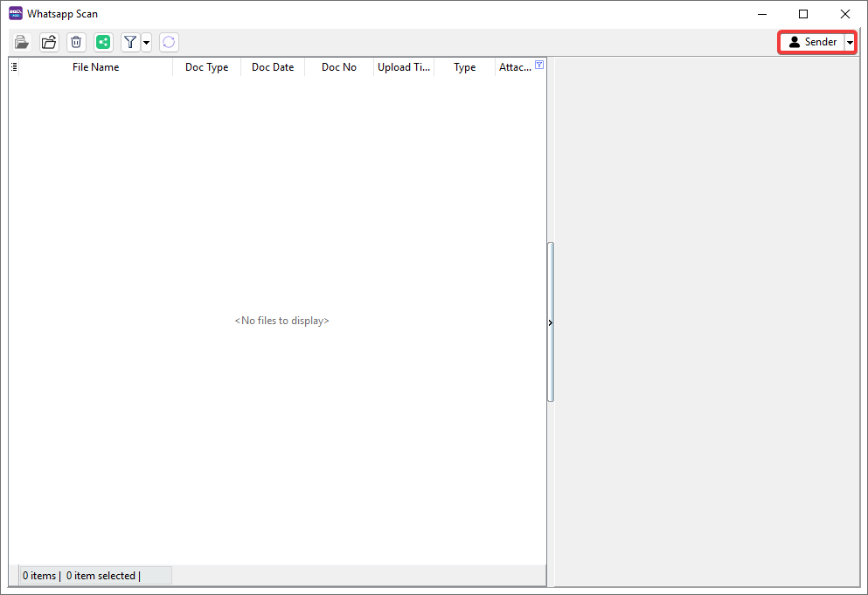Click the column chooser icon before File Name
868x595 pixels.
coord(14,67)
